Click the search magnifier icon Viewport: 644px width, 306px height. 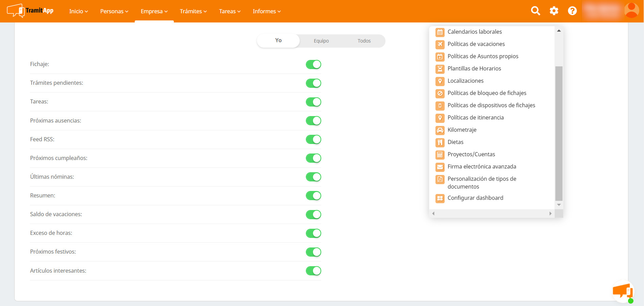coord(535,11)
